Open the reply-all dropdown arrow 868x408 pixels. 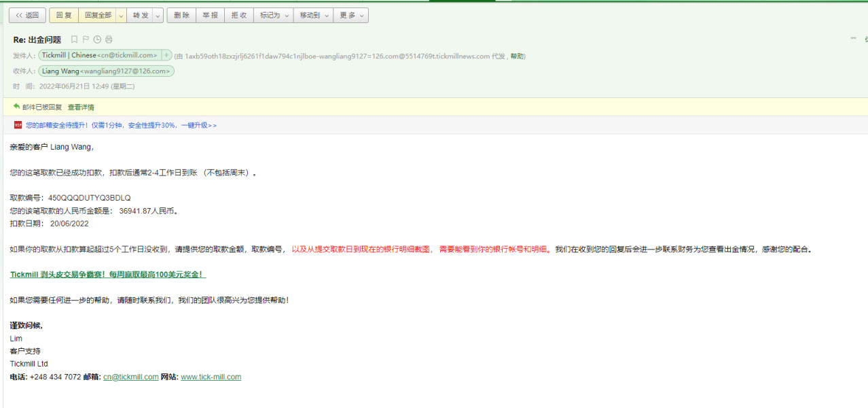[121, 15]
